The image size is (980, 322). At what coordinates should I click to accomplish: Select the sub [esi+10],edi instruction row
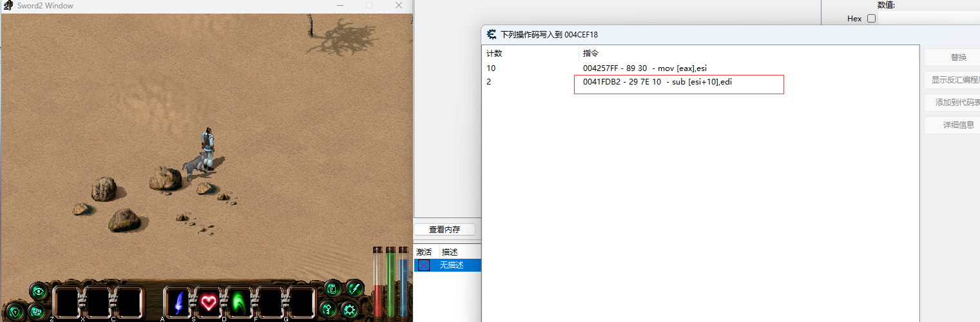[x=700, y=82]
